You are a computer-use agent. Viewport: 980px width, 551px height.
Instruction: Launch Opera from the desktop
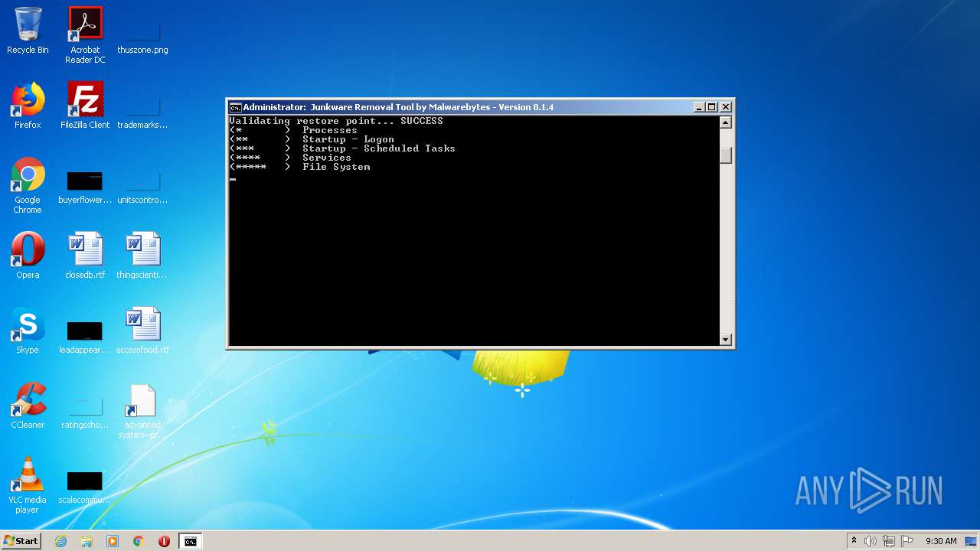click(28, 256)
